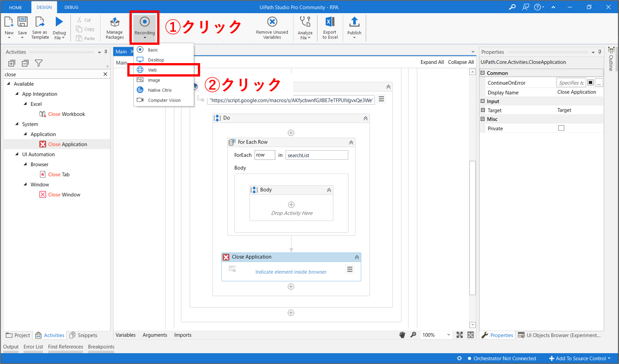The height and width of the screenshot is (364, 619).
Task: Expand the Target property row
Action: click(x=483, y=110)
